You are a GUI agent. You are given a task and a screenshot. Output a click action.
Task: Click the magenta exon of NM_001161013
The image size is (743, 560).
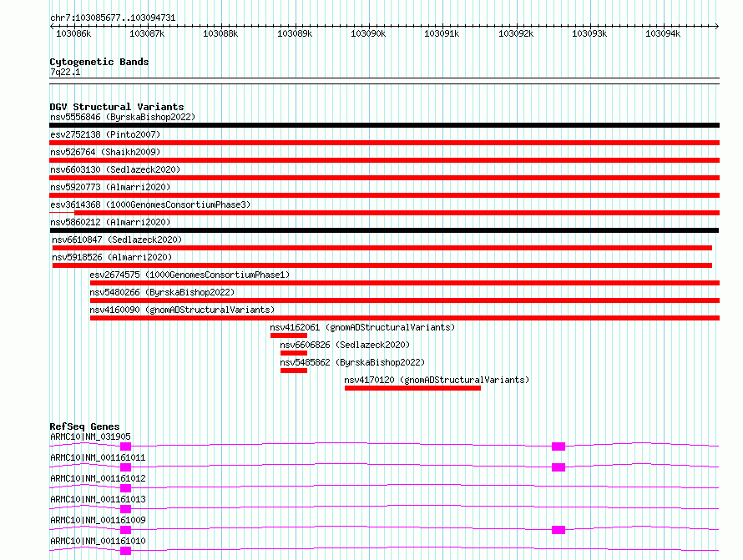[125, 509]
